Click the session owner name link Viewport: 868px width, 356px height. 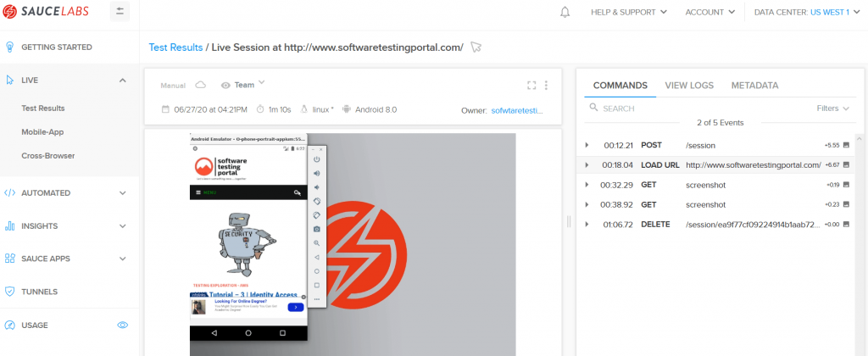click(x=515, y=109)
